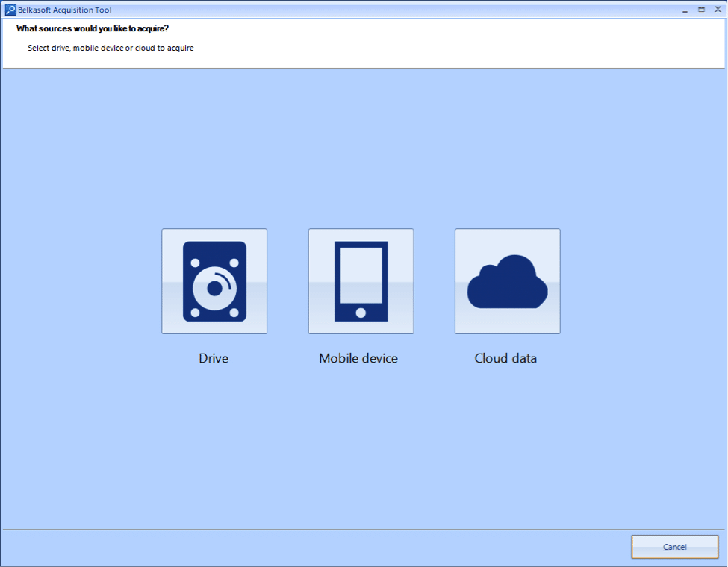Image resolution: width=728 pixels, height=567 pixels.
Task: Click the "Cloud data" text label
Action: click(x=505, y=358)
